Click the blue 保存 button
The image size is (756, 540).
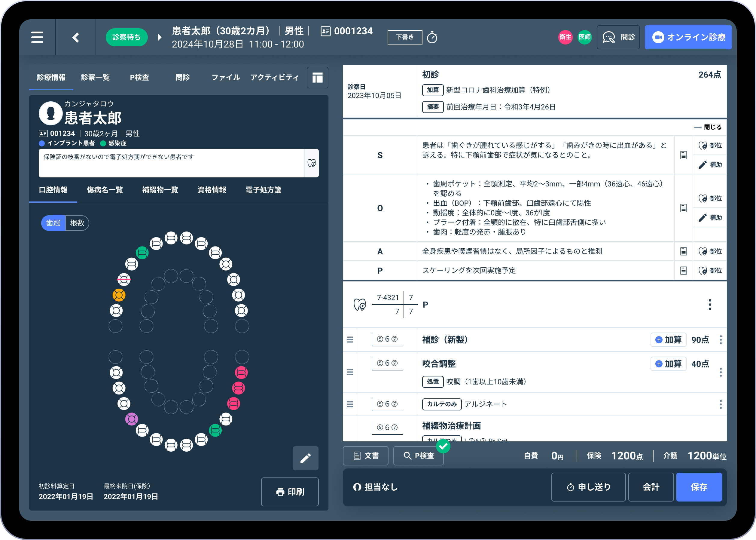[x=699, y=487]
